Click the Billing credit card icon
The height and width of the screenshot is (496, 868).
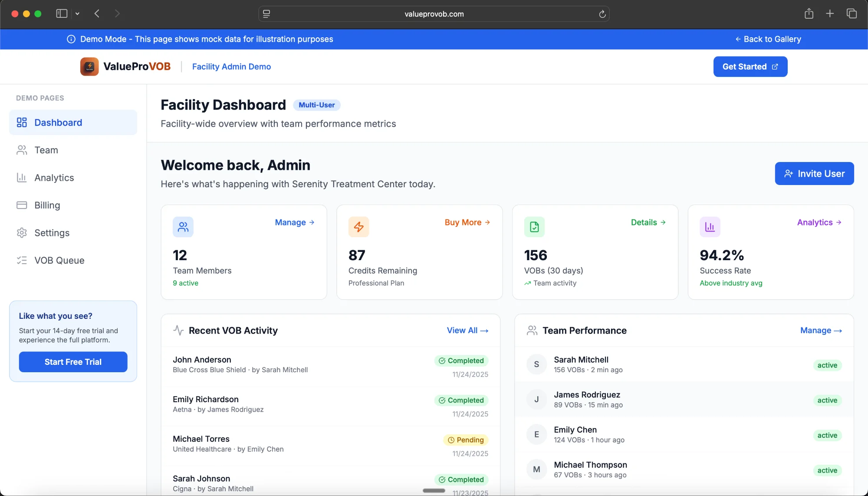click(x=22, y=205)
